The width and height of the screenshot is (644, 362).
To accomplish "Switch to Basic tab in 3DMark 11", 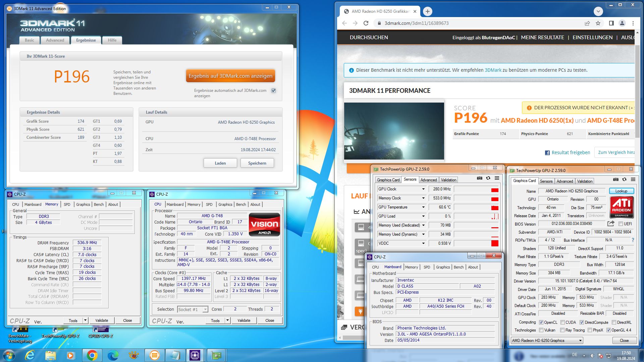I will pos(29,40).
